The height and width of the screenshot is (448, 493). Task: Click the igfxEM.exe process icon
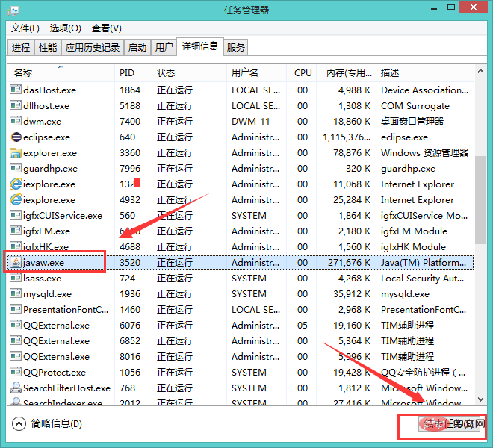click(x=16, y=231)
